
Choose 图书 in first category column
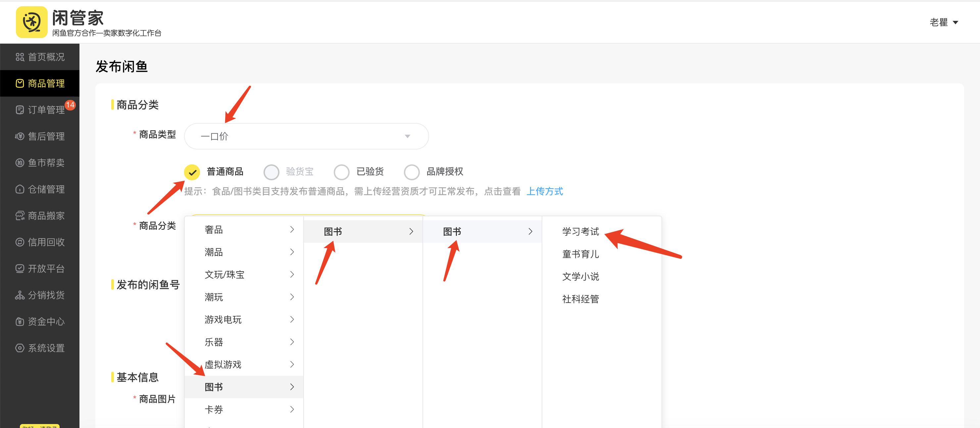pyautogui.click(x=244, y=387)
